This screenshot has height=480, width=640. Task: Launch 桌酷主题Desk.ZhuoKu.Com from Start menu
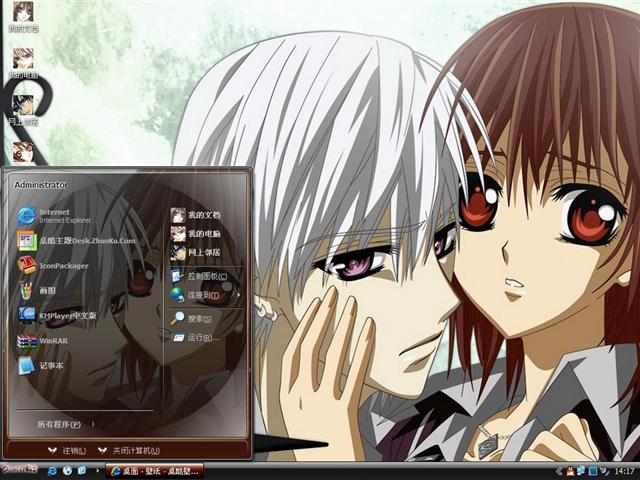[76, 241]
